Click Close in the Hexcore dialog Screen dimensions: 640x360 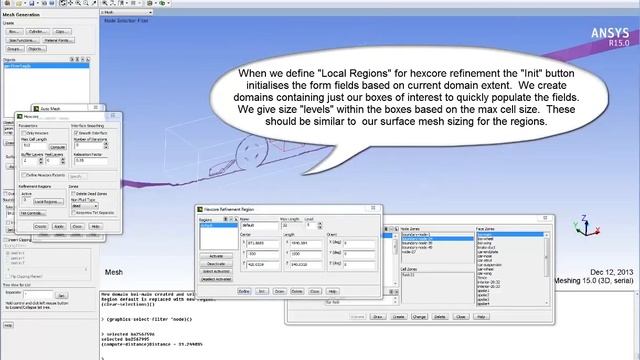pyautogui.click(x=77, y=226)
